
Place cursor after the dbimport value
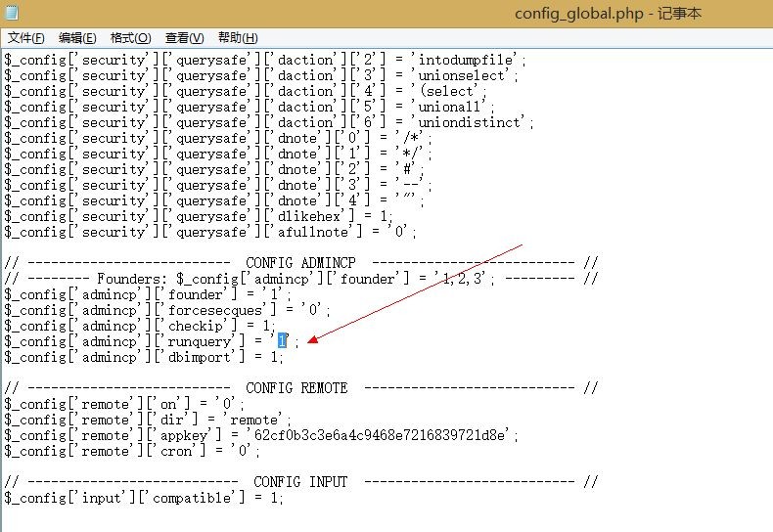tap(283, 357)
